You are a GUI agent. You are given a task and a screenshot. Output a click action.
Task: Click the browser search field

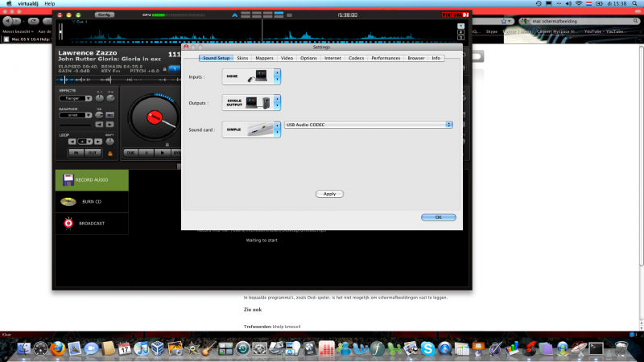579,21
